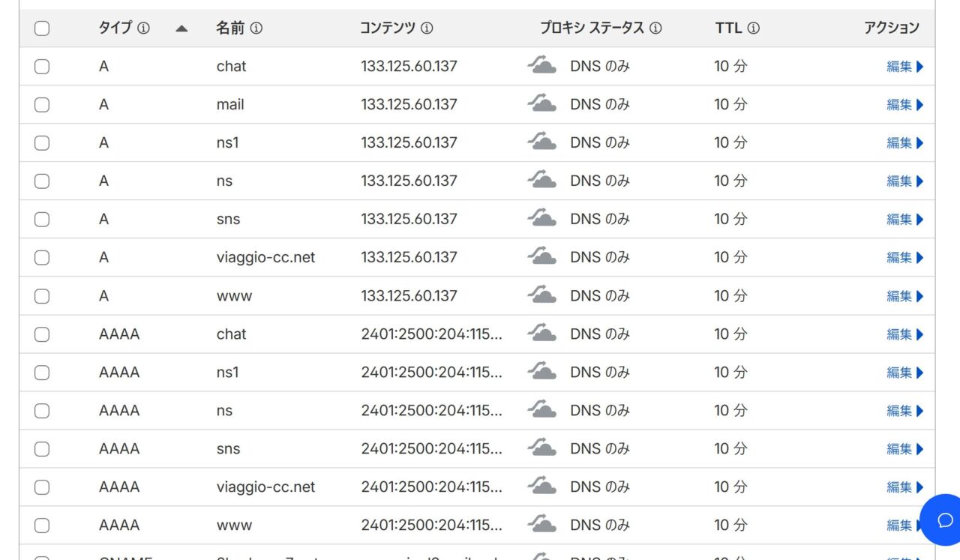This screenshot has width=960, height=560.
Task: Open the chat support bubble
Action: click(x=944, y=520)
